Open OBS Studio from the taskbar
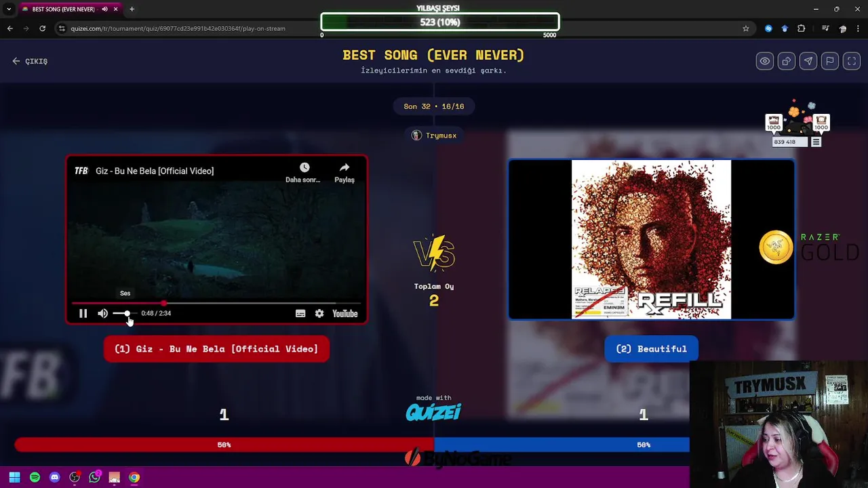 75,477
